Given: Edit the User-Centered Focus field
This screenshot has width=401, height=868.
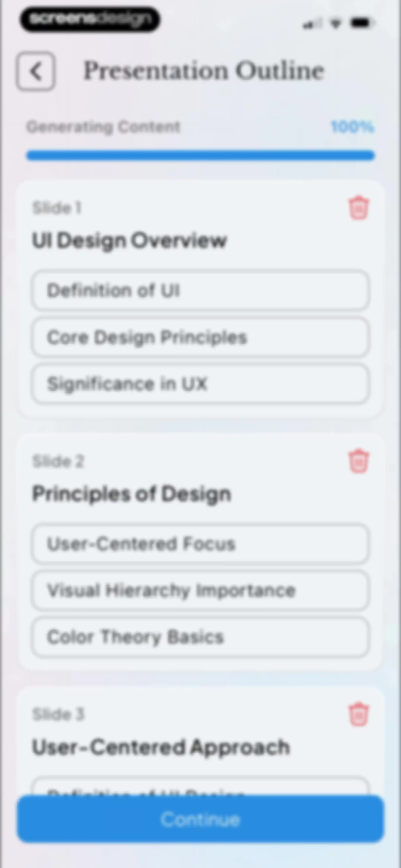Looking at the screenshot, I should coord(200,543).
